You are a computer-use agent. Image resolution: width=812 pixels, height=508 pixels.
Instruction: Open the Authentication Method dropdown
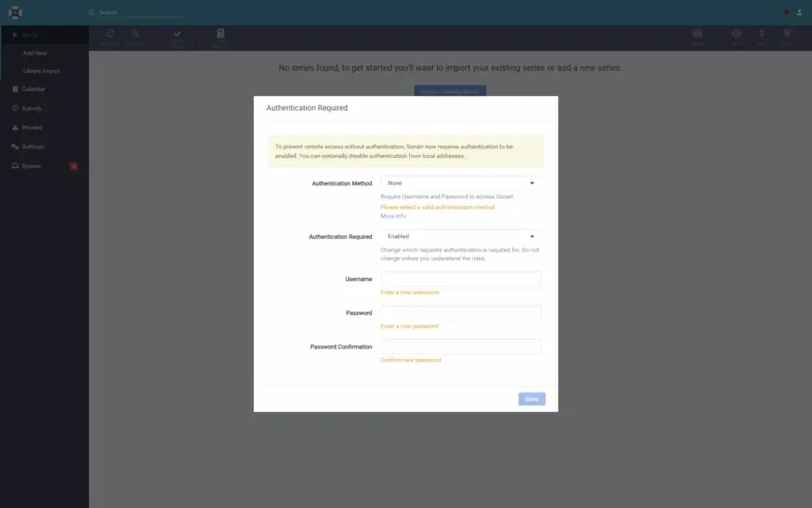tap(461, 183)
